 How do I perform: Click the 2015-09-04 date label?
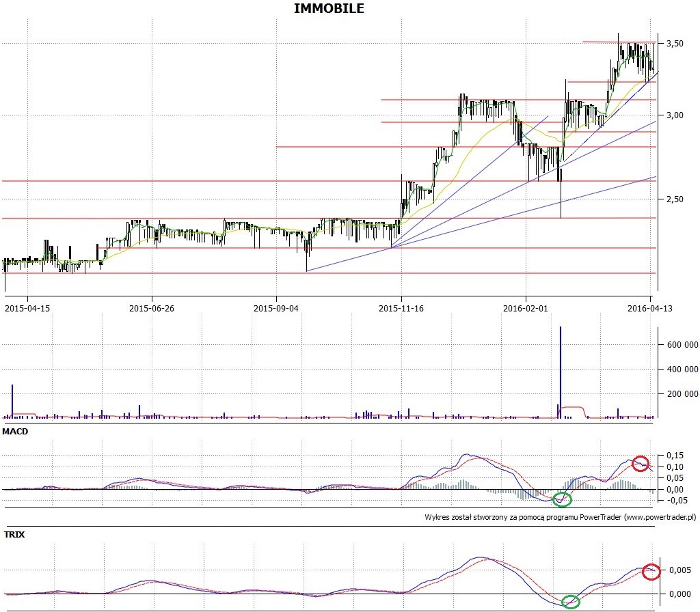point(276,308)
